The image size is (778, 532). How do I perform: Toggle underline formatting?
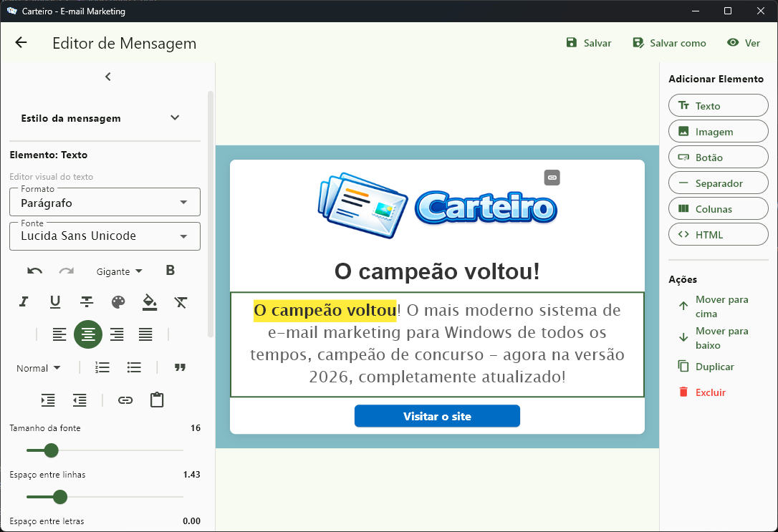point(55,302)
